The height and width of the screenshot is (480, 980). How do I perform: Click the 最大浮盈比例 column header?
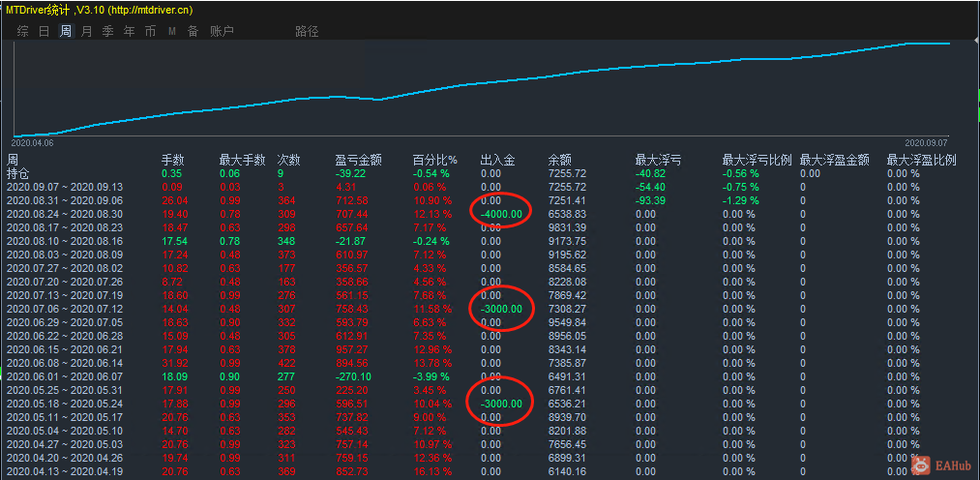click(922, 160)
